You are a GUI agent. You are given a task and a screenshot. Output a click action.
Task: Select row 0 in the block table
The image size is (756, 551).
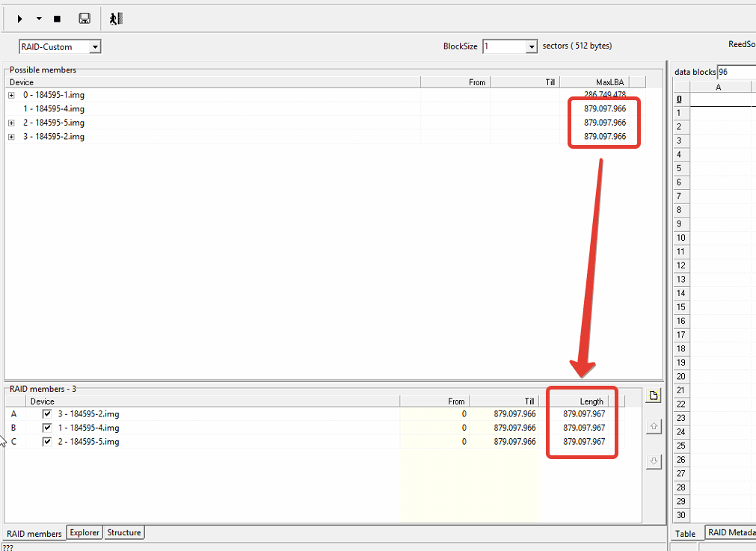tap(681, 99)
